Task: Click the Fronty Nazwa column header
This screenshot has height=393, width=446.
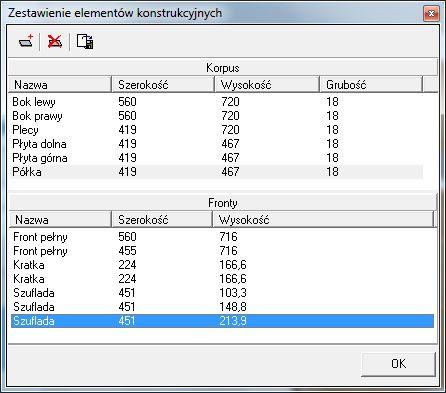Action: (x=60, y=220)
